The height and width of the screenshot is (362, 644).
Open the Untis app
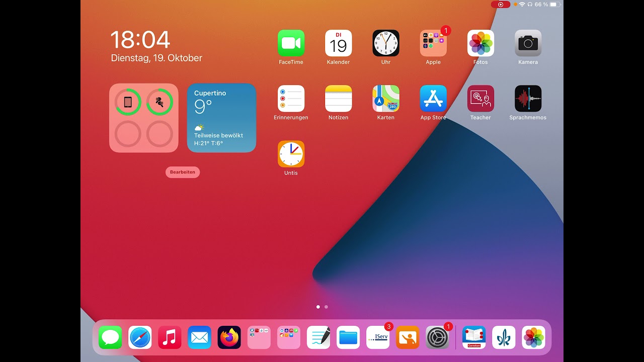[x=291, y=154]
